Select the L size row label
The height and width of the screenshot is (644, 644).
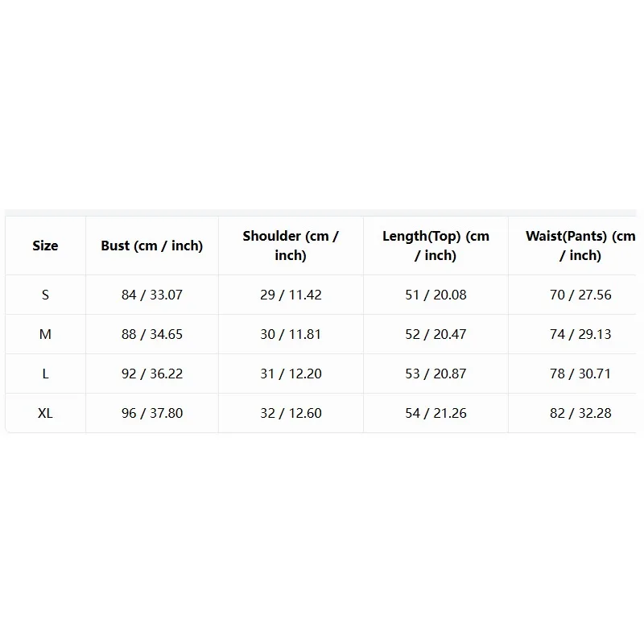point(45,374)
